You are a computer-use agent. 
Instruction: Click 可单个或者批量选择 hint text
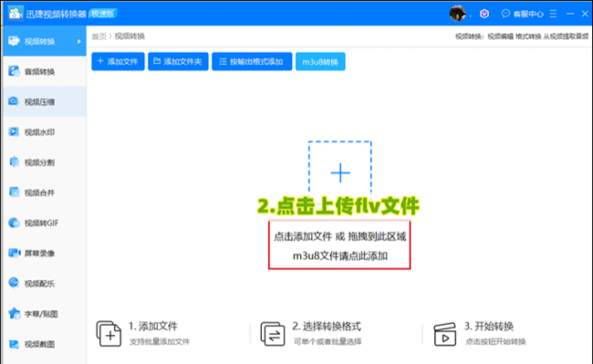328,342
